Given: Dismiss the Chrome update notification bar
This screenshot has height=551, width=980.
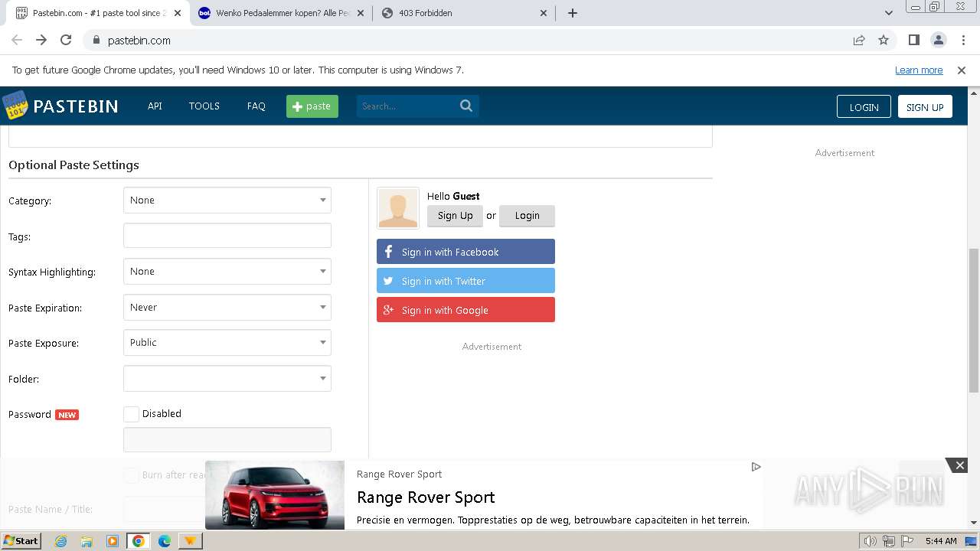Looking at the screenshot, I should pyautogui.click(x=962, y=70).
